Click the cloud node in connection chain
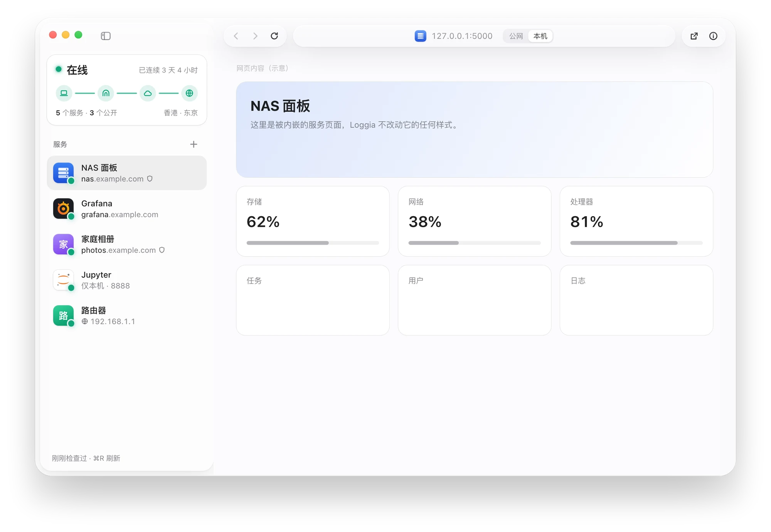This screenshot has height=532, width=771. click(x=148, y=93)
